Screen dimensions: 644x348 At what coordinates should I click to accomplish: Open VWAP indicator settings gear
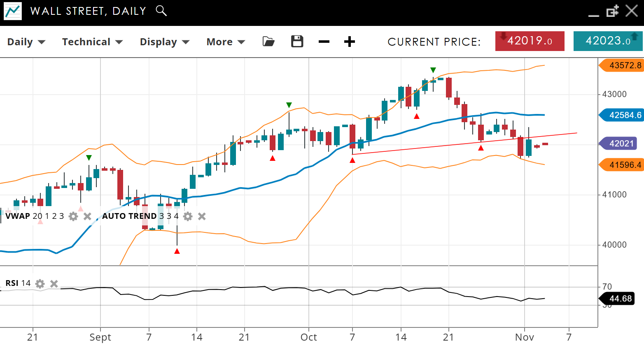pos(73,216)
